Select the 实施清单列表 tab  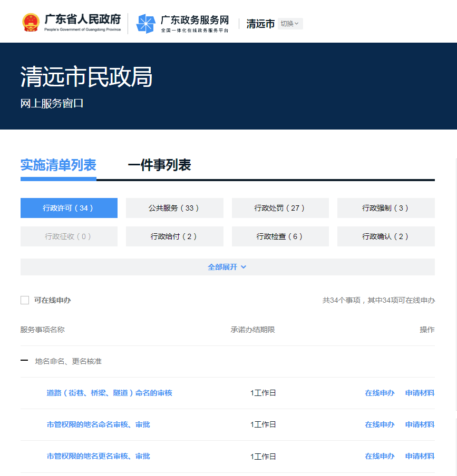point(58,165)
